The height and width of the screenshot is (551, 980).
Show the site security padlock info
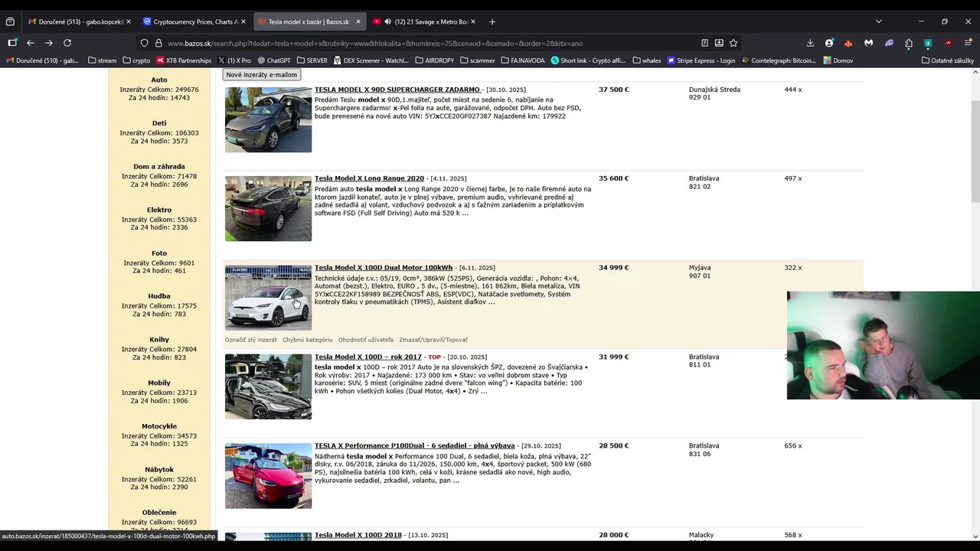158,43
